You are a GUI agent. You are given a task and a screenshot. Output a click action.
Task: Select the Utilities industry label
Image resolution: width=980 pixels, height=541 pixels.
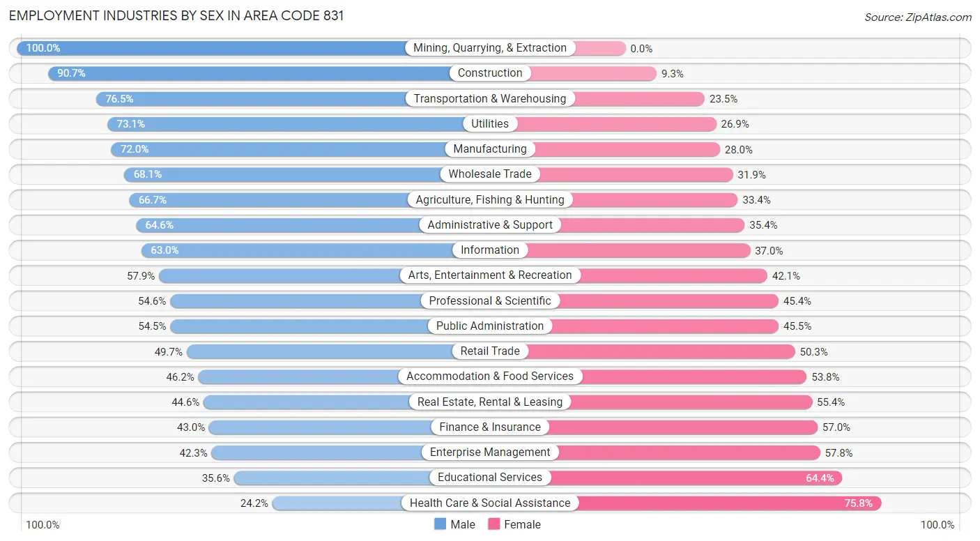[x=490, y=123]
